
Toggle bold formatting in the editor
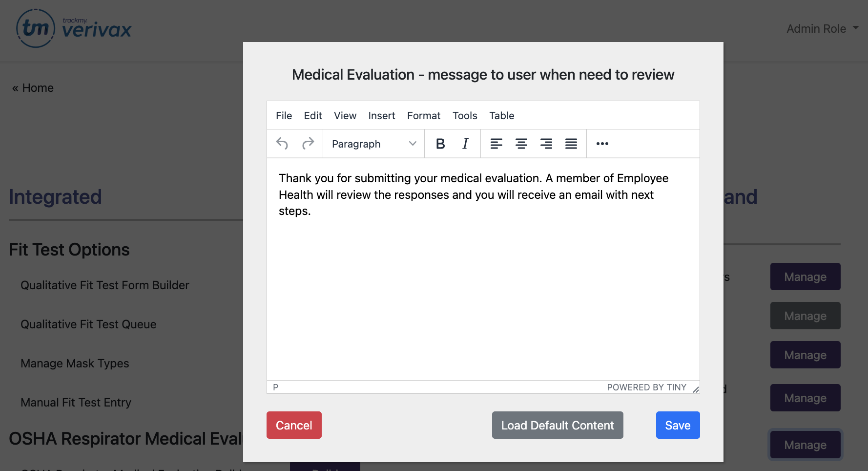pos(440,144)
